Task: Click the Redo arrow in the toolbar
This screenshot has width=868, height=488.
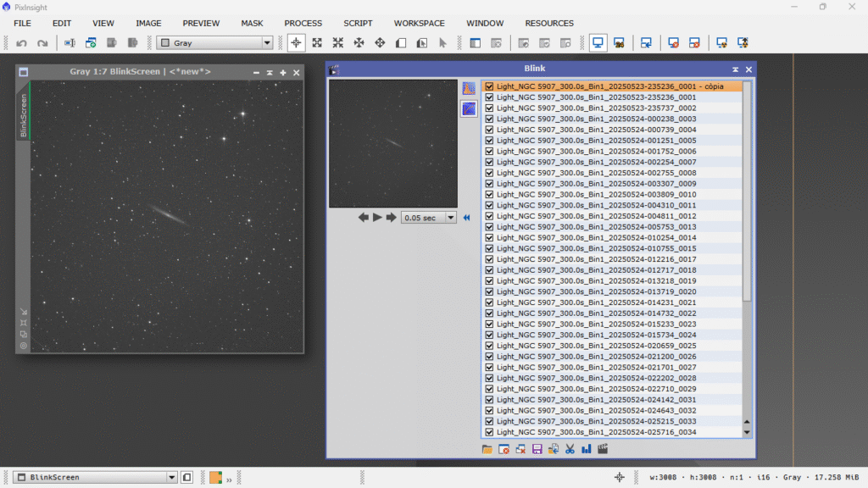Action: (x=42, y=42)
